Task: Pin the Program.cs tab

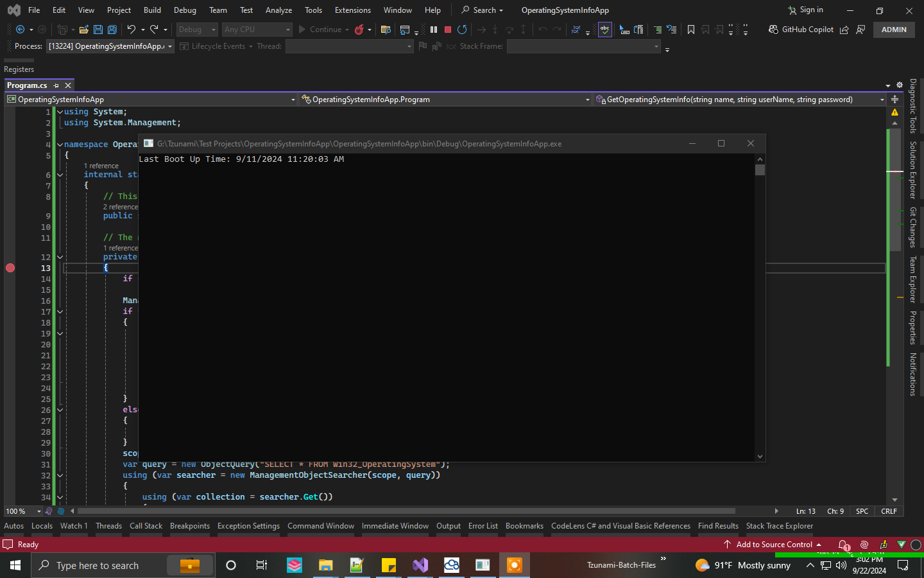Action: click(x=56, y=85)
